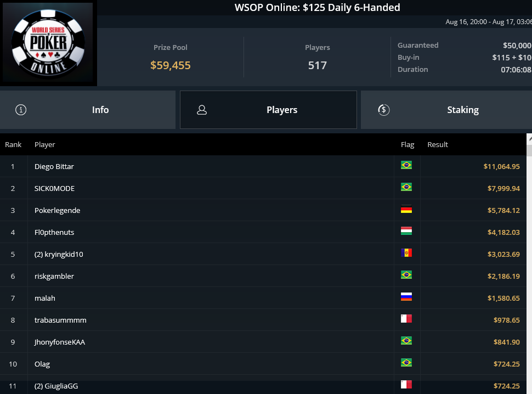
Task: Click the dollar coin Staking icon
Action: [384, 110]
